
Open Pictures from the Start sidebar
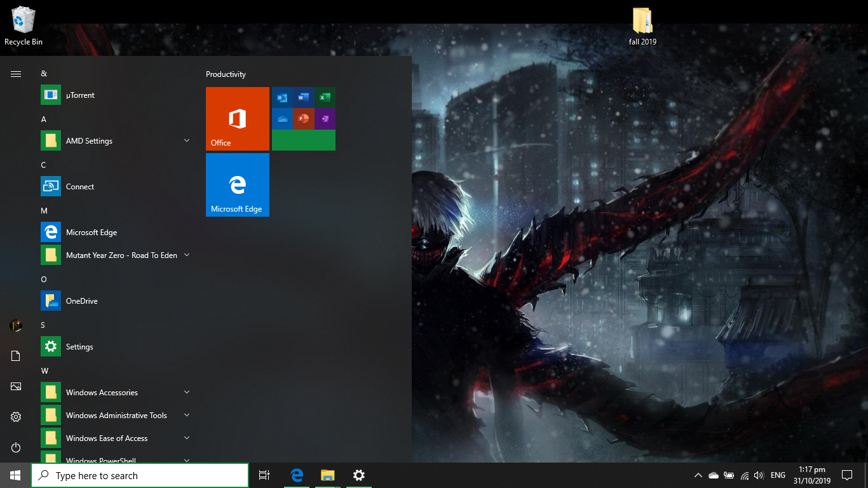pyautogui.click(x=16, y=386)
